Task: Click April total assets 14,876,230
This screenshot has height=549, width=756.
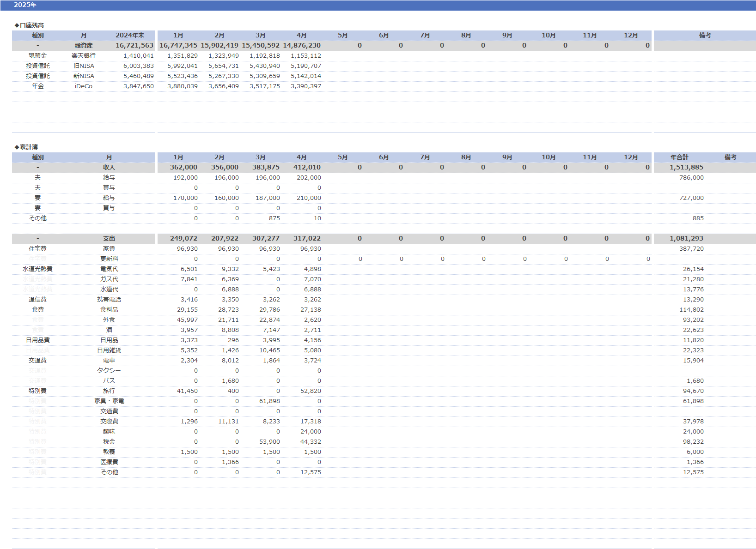Action: (302, 46)
